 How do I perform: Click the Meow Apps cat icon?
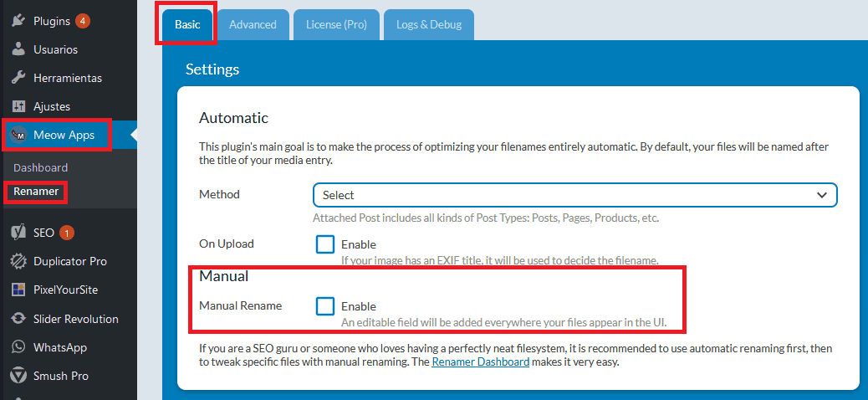pos(19,135)
